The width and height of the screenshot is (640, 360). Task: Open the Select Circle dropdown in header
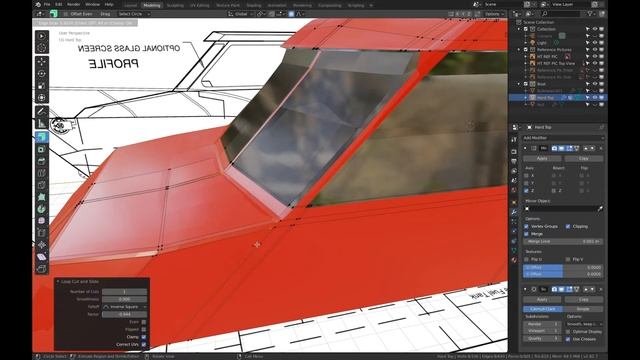[134, 14]
